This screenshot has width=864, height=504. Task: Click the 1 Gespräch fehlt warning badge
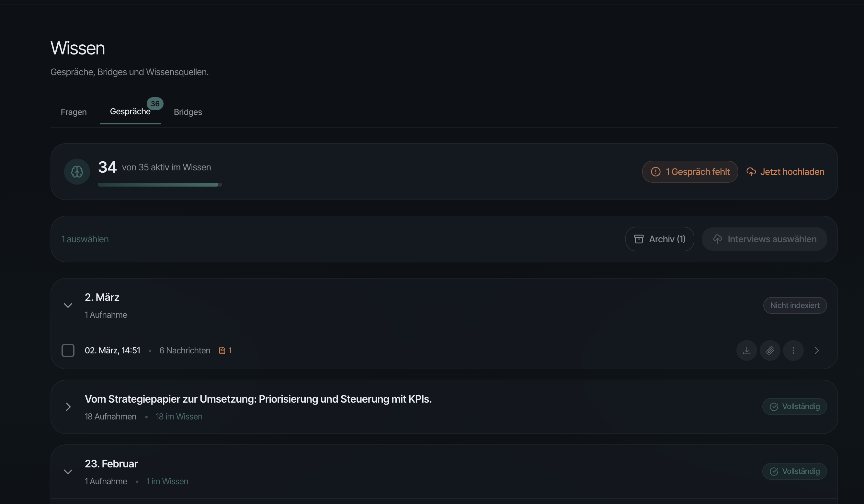tap(690, 172)
